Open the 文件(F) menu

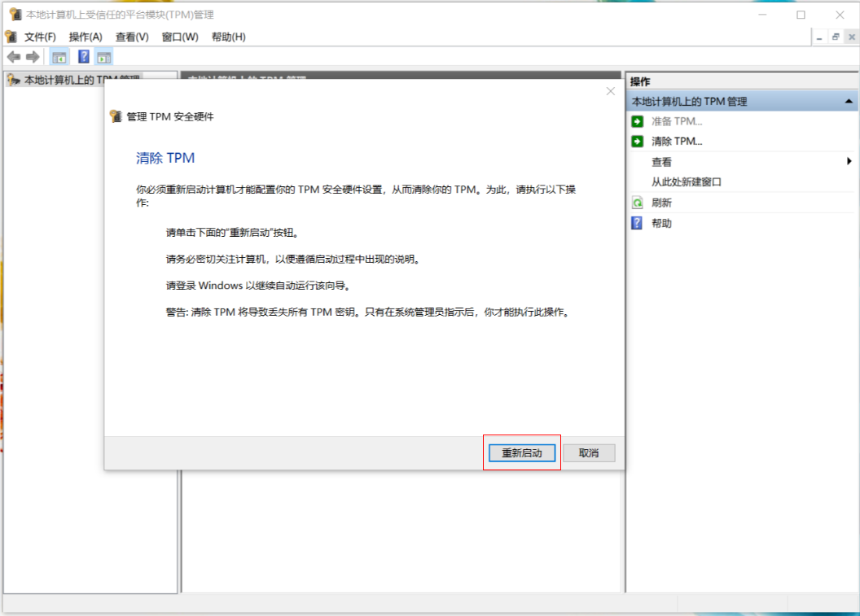(x=40, y=37)
